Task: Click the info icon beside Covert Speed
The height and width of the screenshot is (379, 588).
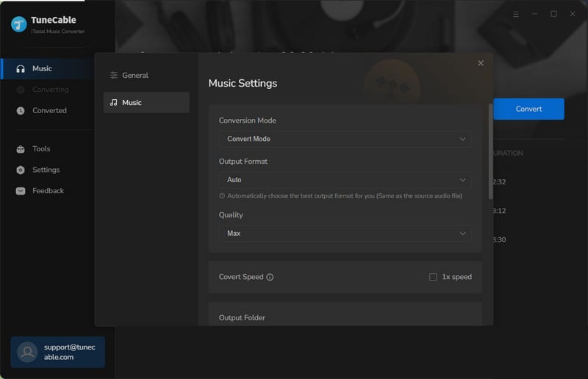Action: point(270,277)
